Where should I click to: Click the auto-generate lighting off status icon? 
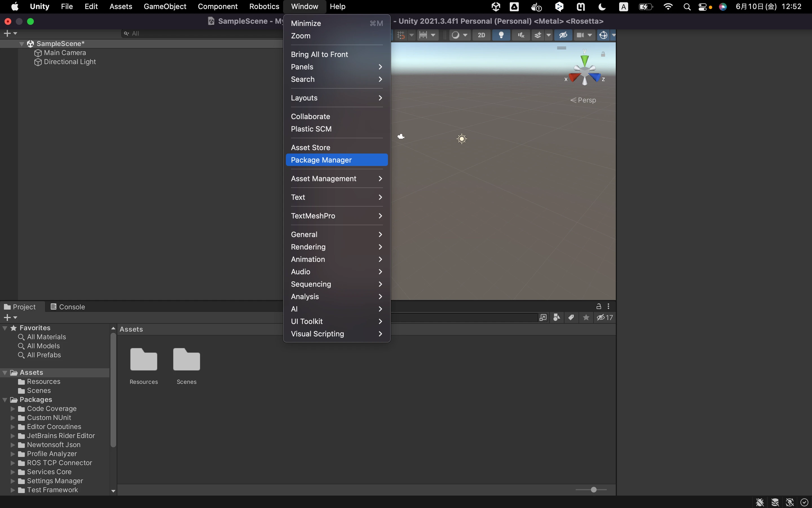pos(789,502)
